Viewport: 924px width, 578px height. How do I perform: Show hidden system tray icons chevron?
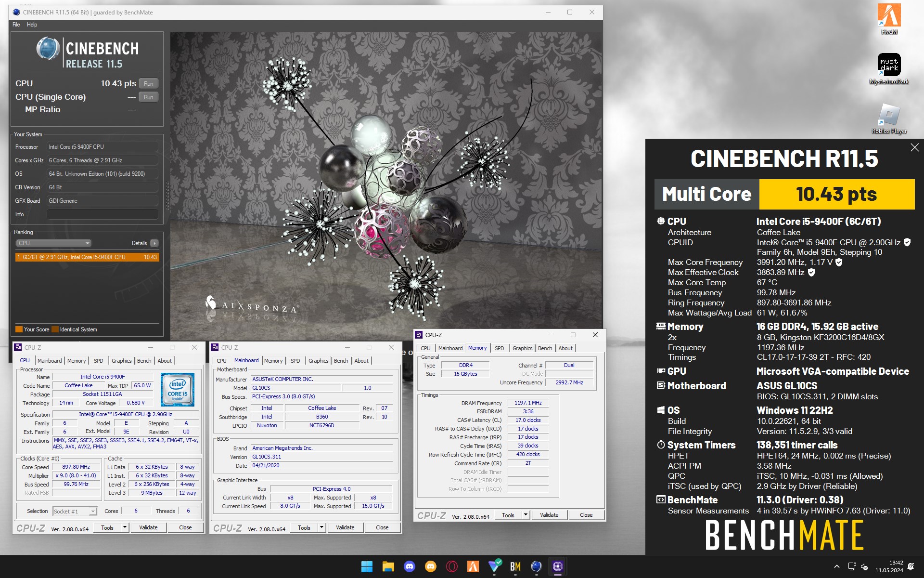(836, 566)
